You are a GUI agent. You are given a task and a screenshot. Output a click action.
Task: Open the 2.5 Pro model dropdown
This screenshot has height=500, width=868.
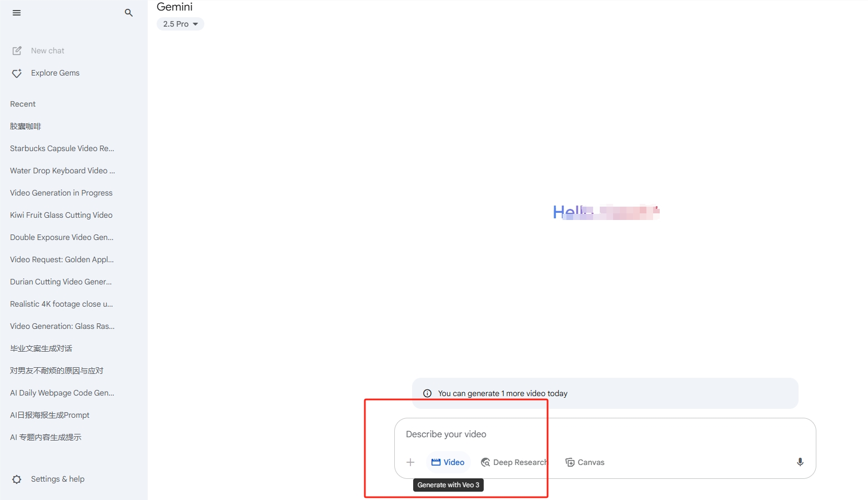coord(180,24)
